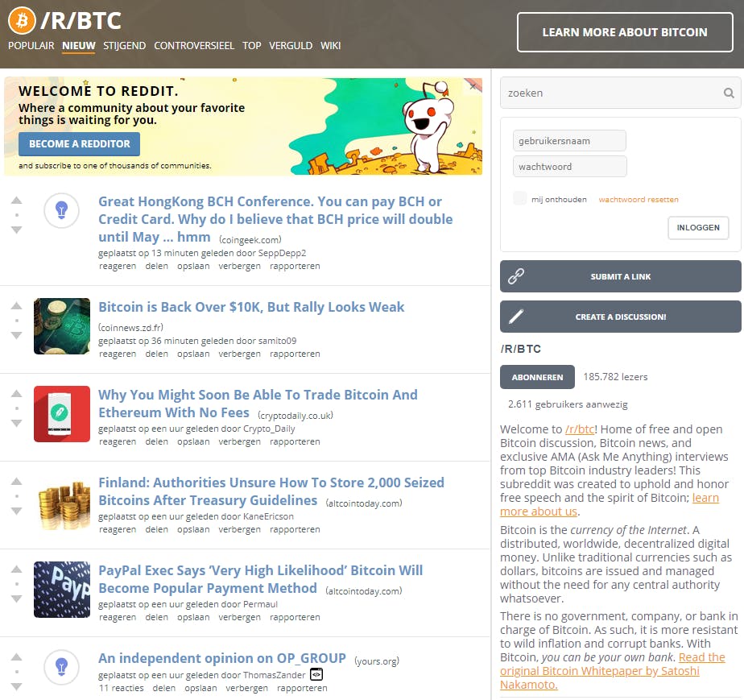Switch to the POPULAIR tab
Image resolution: width=744 pixels, height=700 pixels.
click(x=31, y=46)
